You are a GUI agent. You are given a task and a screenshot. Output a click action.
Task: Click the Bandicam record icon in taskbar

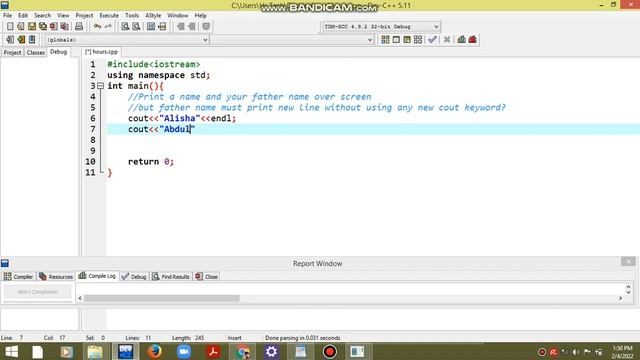pyautogui.click(x=330, y=351)
